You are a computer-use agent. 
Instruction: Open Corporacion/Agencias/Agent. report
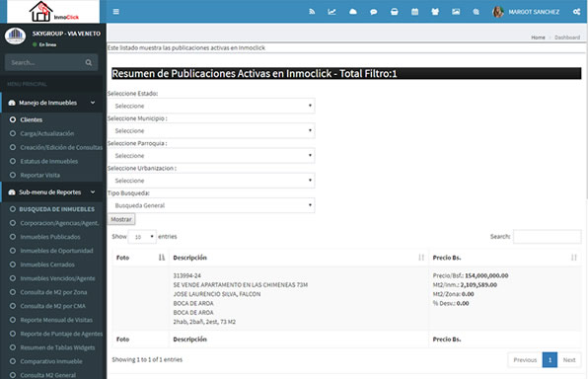pos(59,223)
